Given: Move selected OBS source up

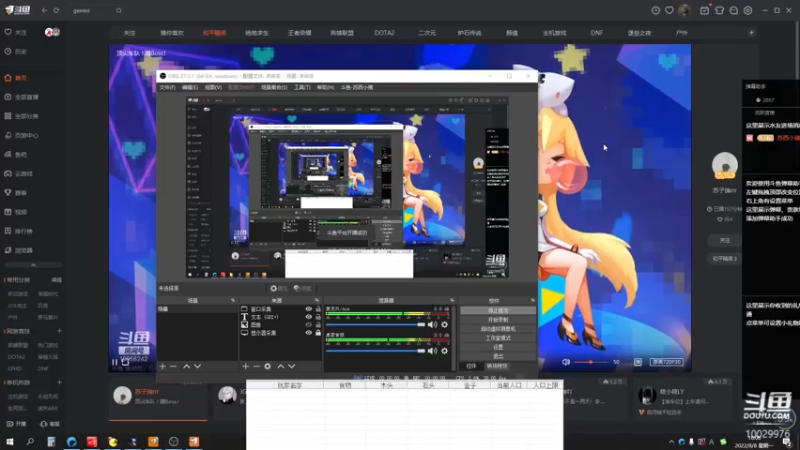Looking at the screenshot, I should click(x=281, y=366).
